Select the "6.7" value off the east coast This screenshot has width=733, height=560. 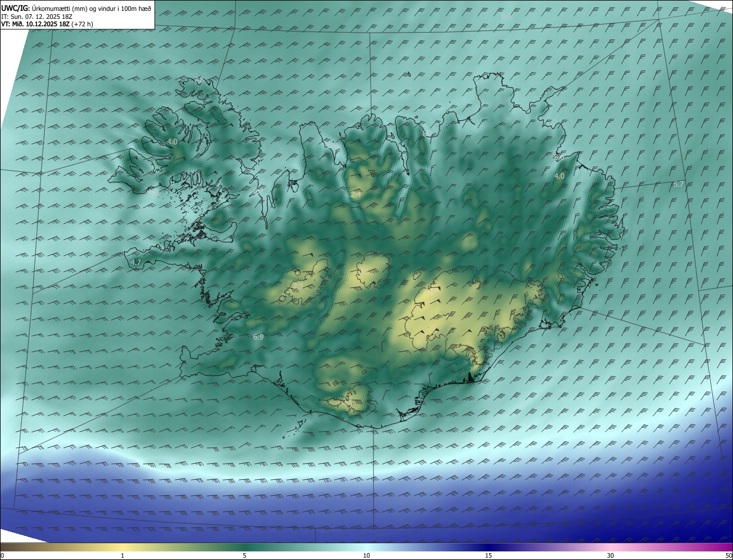coord(678,184)
